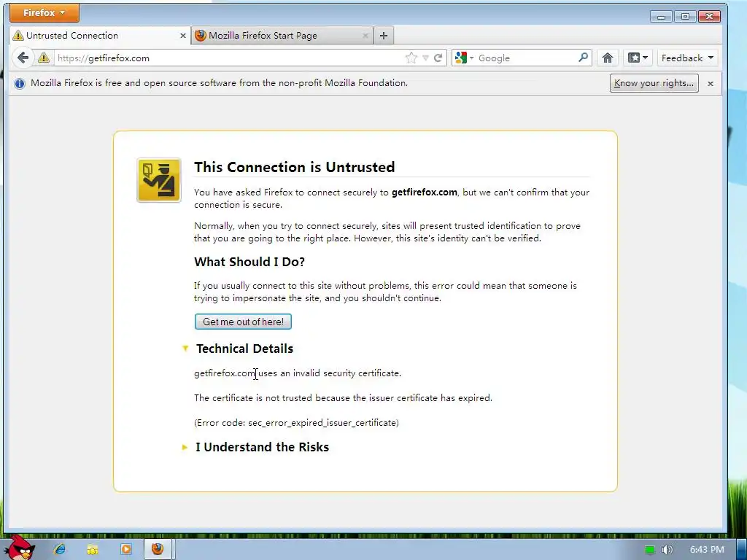Close the Firefox window
This screenshot has height=560, width=747.
pos(709,17)
